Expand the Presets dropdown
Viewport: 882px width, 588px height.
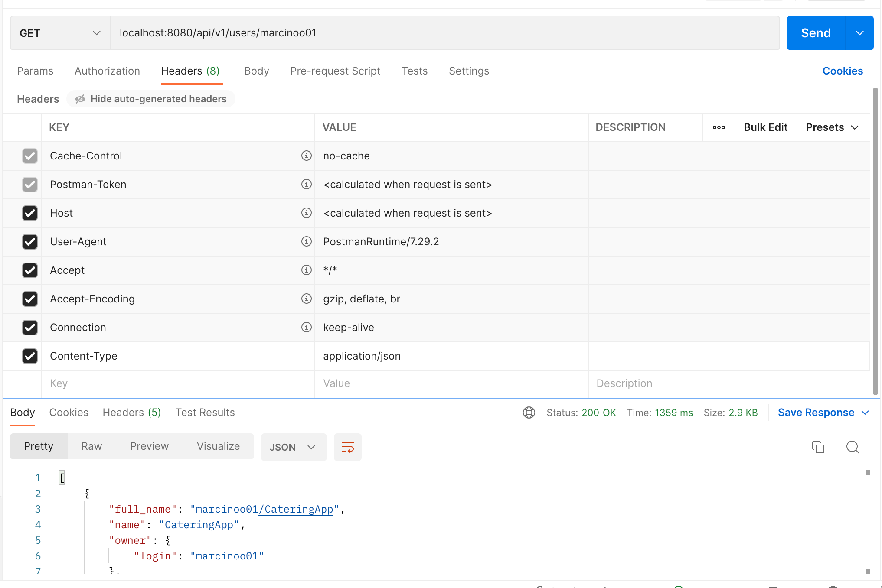point(831,127)
